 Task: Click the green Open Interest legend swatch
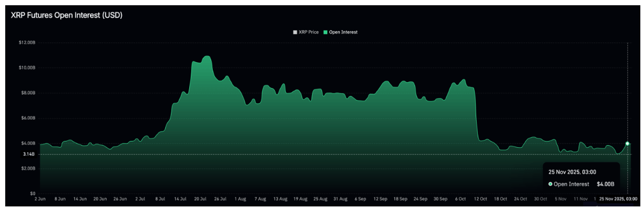pyautogui.click(x=325, y=32)
